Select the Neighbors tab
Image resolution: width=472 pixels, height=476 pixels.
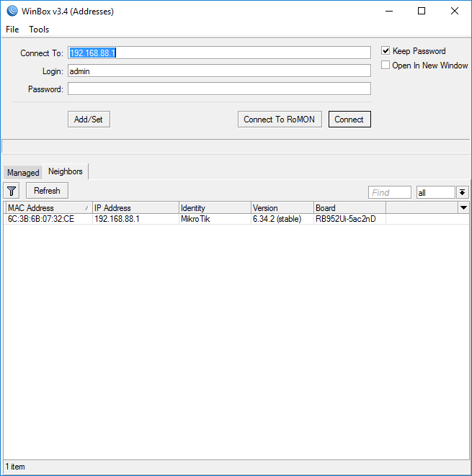[66, 171]
